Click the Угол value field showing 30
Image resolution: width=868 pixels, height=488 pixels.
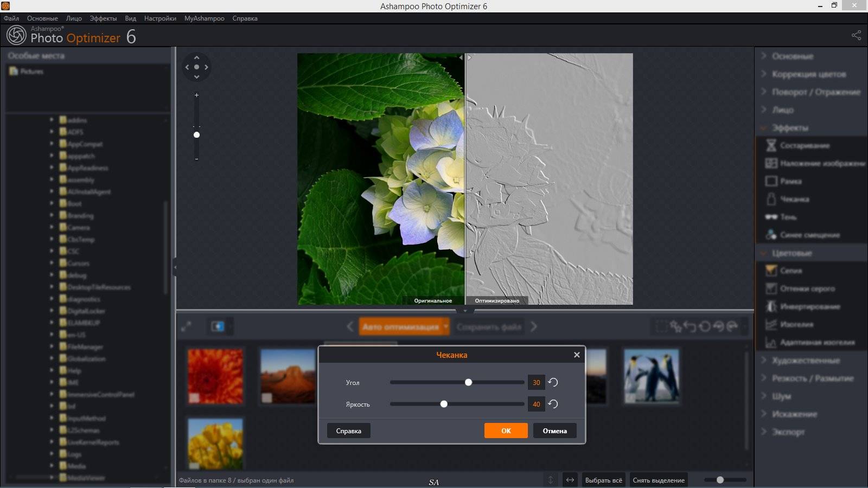point(536,382)
